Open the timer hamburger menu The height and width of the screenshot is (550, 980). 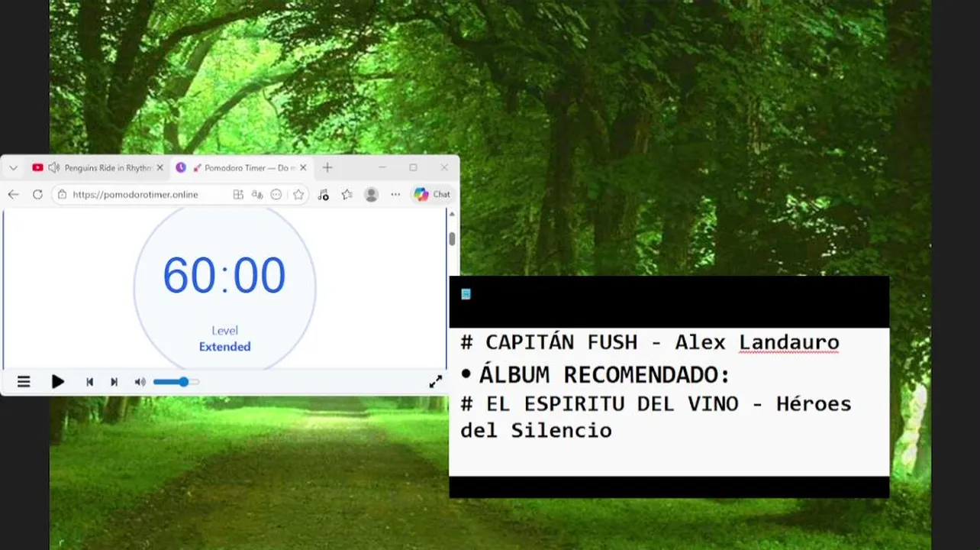pyautogui.click(x=24, y=382)
